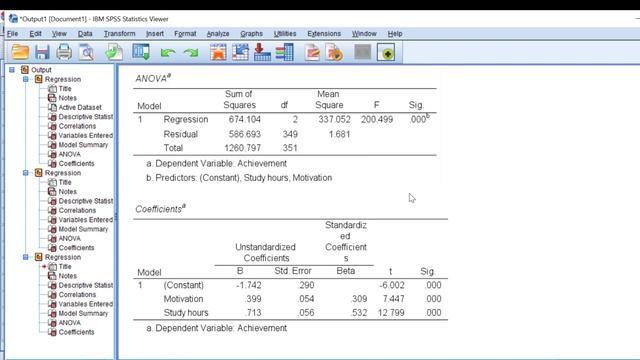The image size is (640, 360).
Task: Click the Residual mean square 1.681
Action: coord(339,134)
